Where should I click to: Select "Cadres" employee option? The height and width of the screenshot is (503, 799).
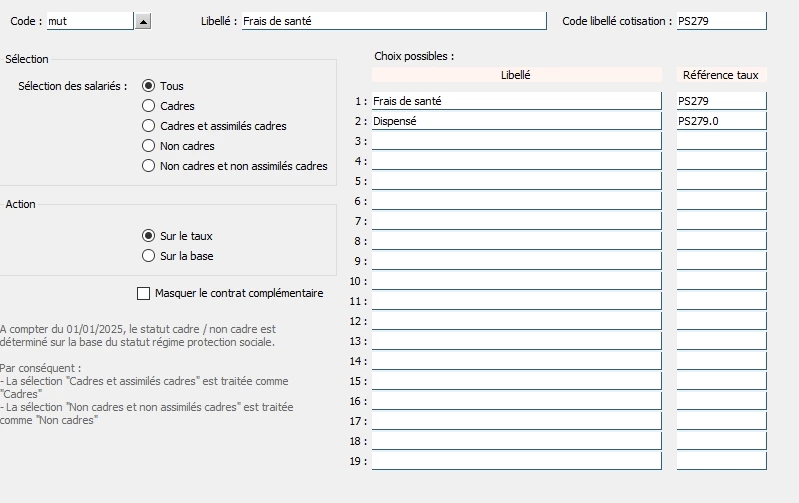(149, 106)
